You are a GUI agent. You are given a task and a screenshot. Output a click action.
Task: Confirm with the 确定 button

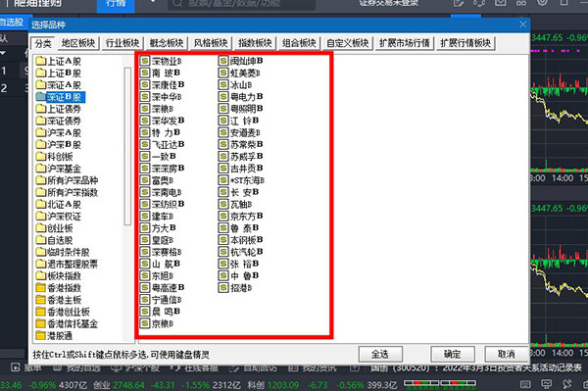coord(452,354)
